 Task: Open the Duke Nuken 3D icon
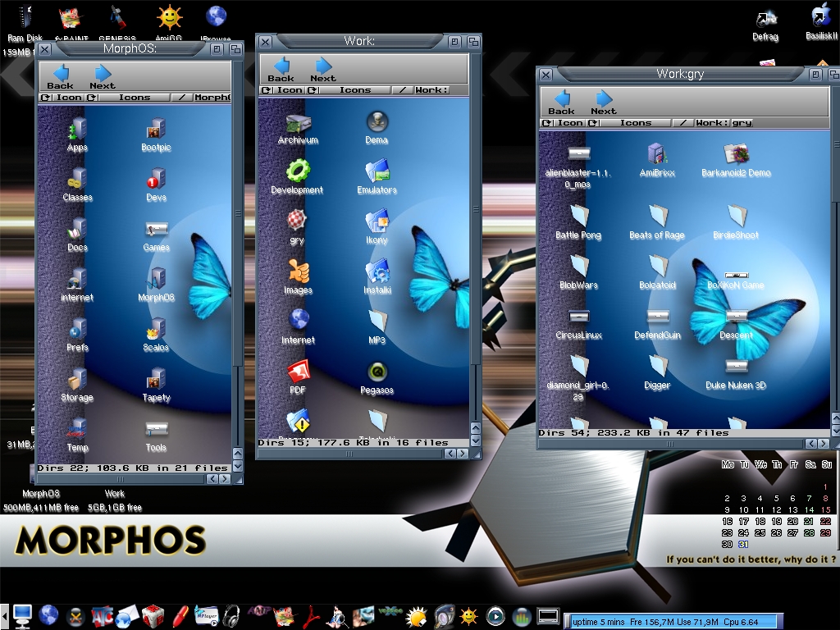pos(736,375)
